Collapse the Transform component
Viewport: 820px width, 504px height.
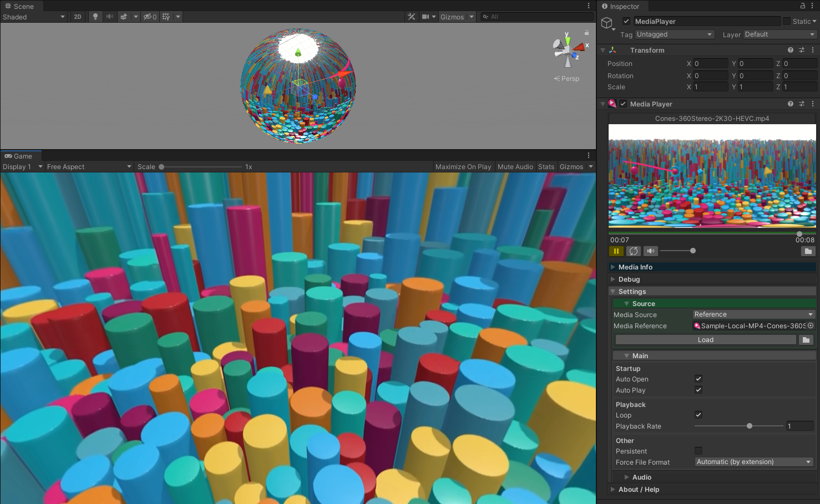(x=603, y=50)
